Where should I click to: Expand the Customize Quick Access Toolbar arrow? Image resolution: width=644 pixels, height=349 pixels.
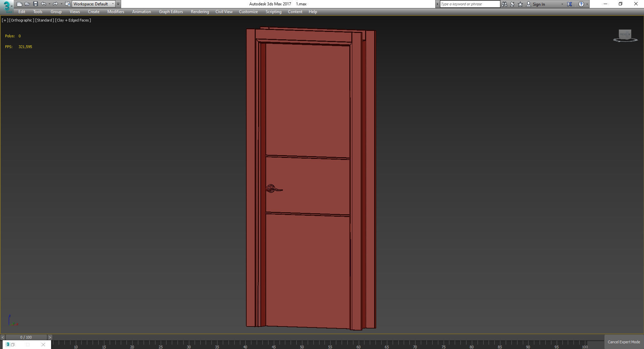[x=118, y=4]
